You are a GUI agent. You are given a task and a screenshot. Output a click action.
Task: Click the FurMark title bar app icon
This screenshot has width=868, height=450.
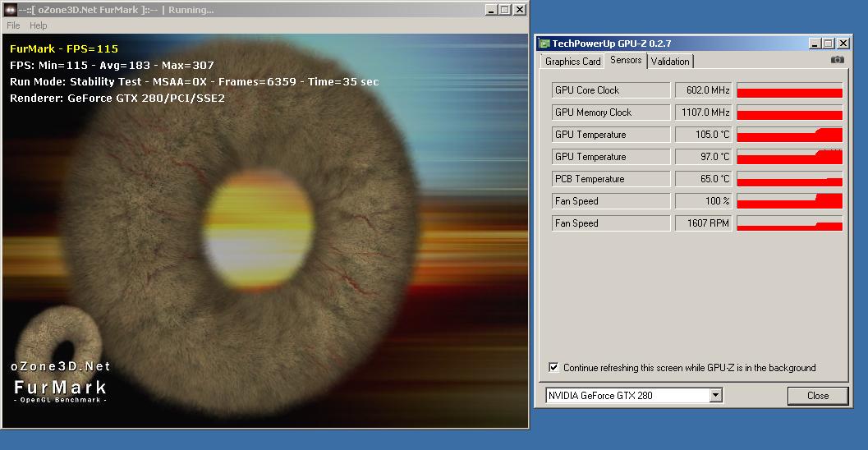[x=10, y=10]
